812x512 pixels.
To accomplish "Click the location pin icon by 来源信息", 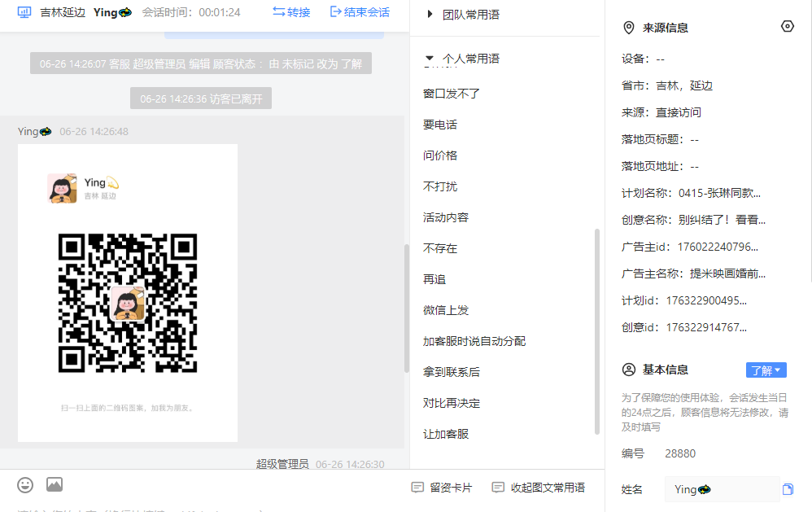I will tap(629, 28).
